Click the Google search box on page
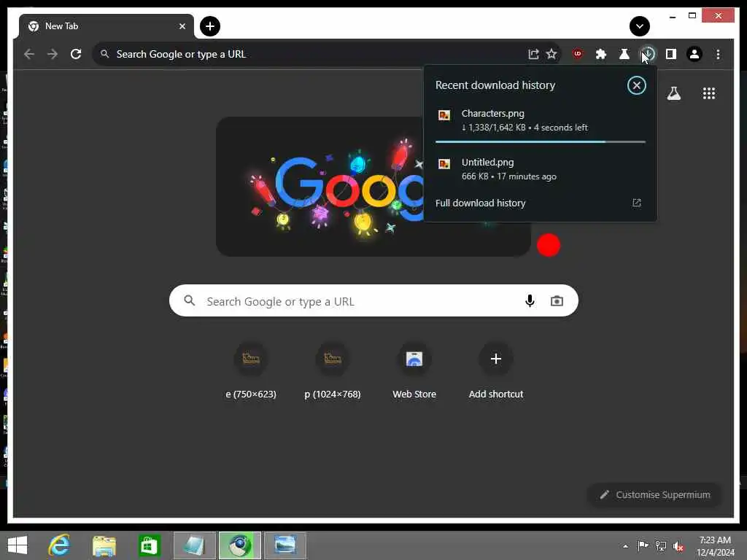Image resolution: width=747 pixels, height=560 pixels. click(373, 301)
